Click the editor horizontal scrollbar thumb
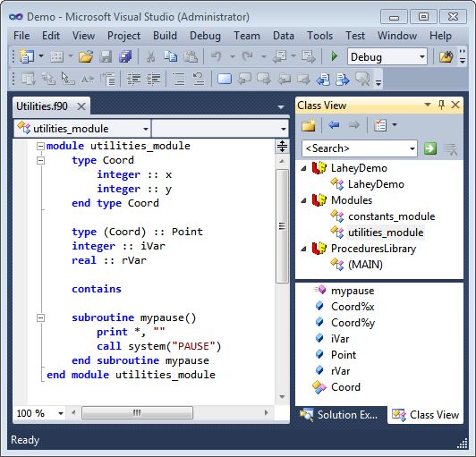476x457 pixels. click(137, 412)
